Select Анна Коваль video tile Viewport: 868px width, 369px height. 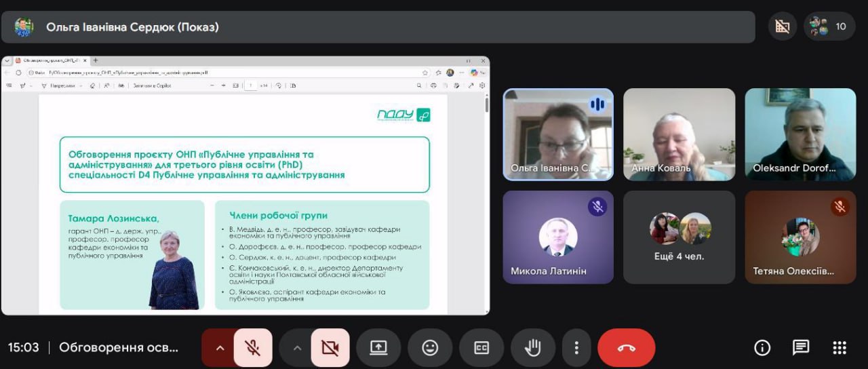tap(679, 134)
